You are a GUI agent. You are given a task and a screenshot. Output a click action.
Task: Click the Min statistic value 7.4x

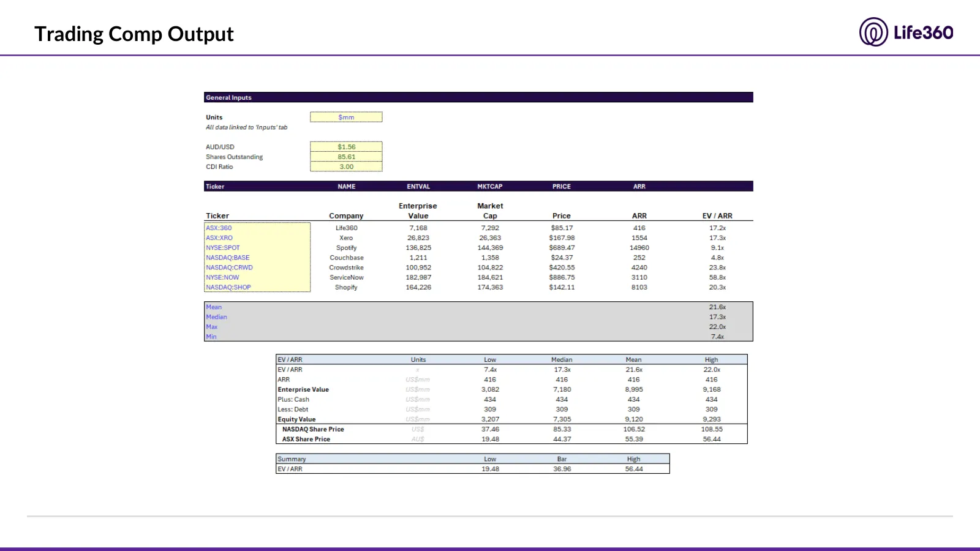click(717, 337)
